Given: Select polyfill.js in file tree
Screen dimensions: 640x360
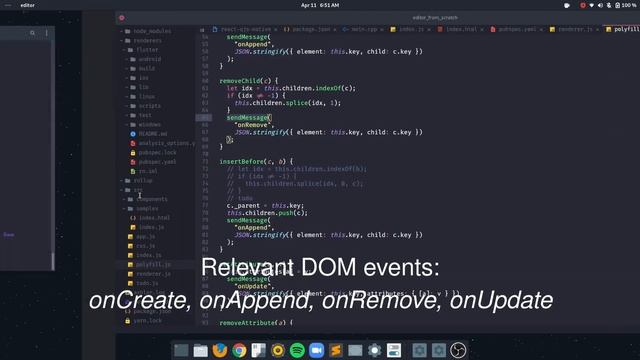Looking at the screenshot, I should click(153, 264).
